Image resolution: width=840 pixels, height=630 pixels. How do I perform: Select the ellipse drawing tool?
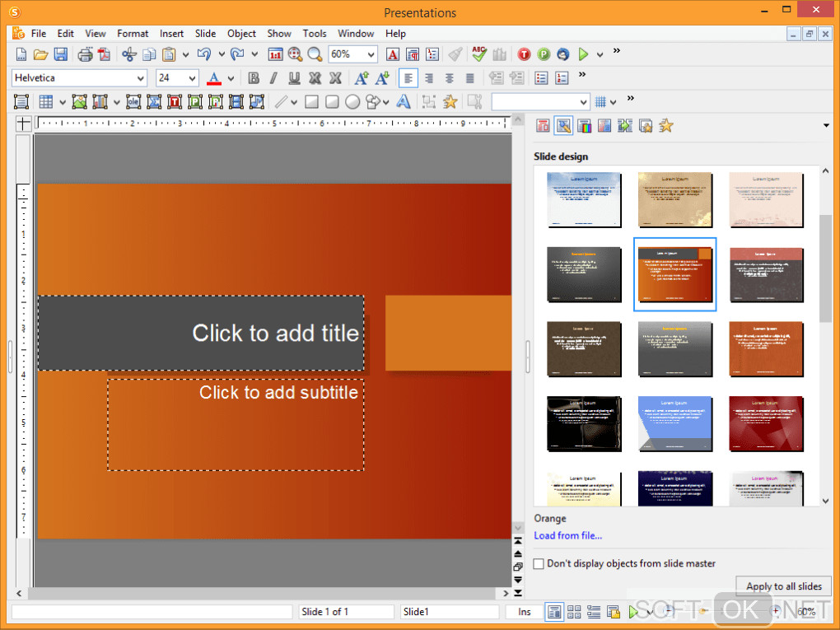click(x=352, y=102)
